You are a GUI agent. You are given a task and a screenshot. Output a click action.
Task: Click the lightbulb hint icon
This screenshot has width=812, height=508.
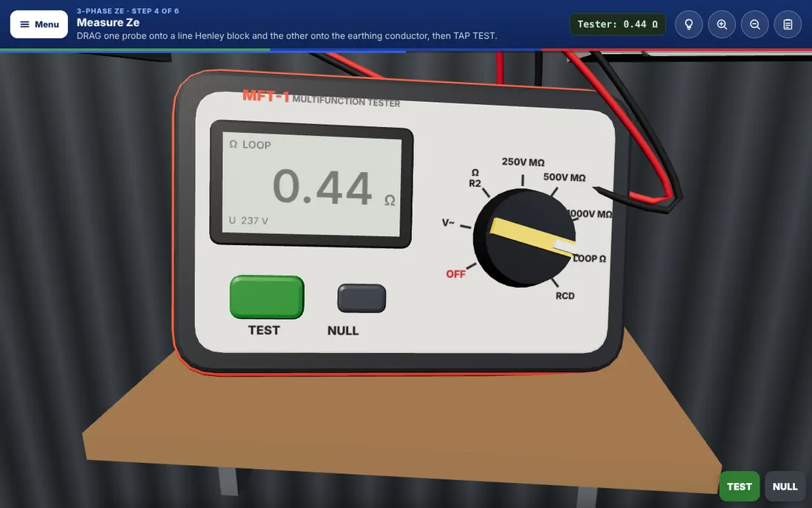pos(689,24)
